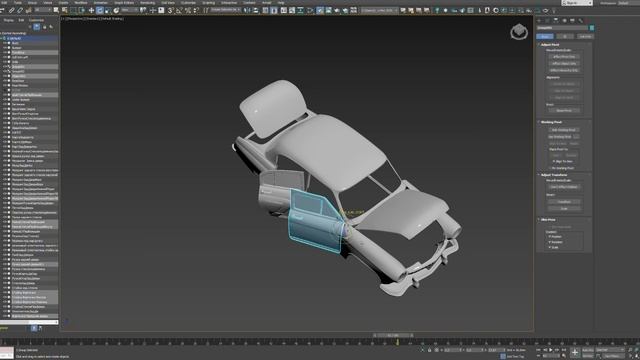Collapse the Working Pivot rollout
640x360 pixels.
click(x=551, y=122)
